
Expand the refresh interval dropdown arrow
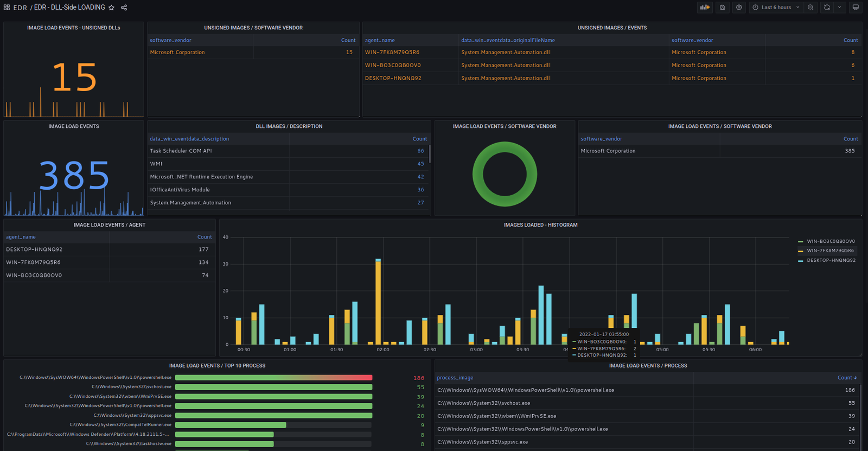[839, 8]
